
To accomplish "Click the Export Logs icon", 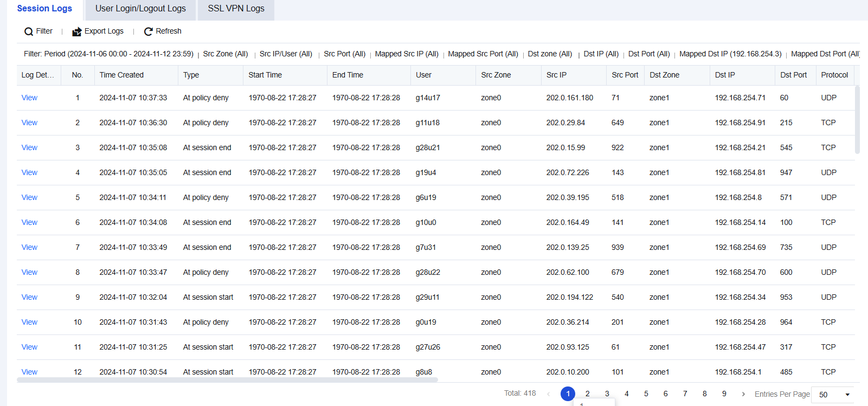I will tap(77, 31).
